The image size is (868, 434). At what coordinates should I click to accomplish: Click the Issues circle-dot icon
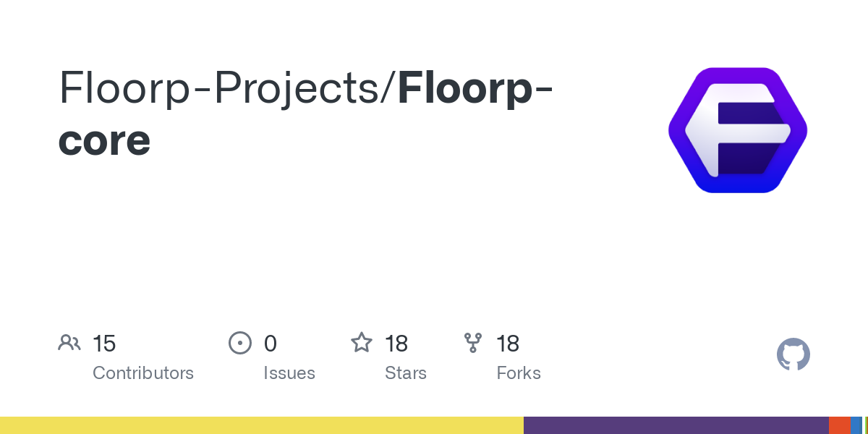[239, 343]
